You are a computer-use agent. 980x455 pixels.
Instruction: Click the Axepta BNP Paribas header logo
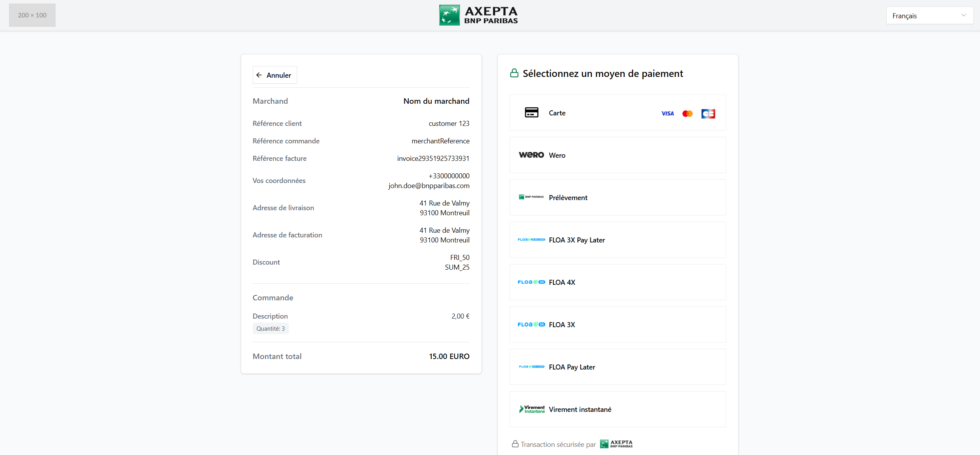tap(478, 15)
